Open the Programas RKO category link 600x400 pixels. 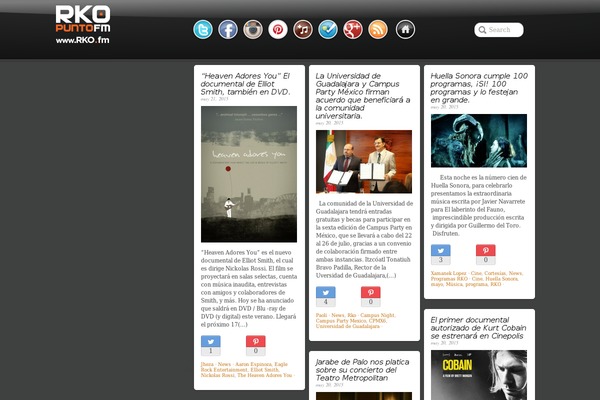[x=449, y=279]
